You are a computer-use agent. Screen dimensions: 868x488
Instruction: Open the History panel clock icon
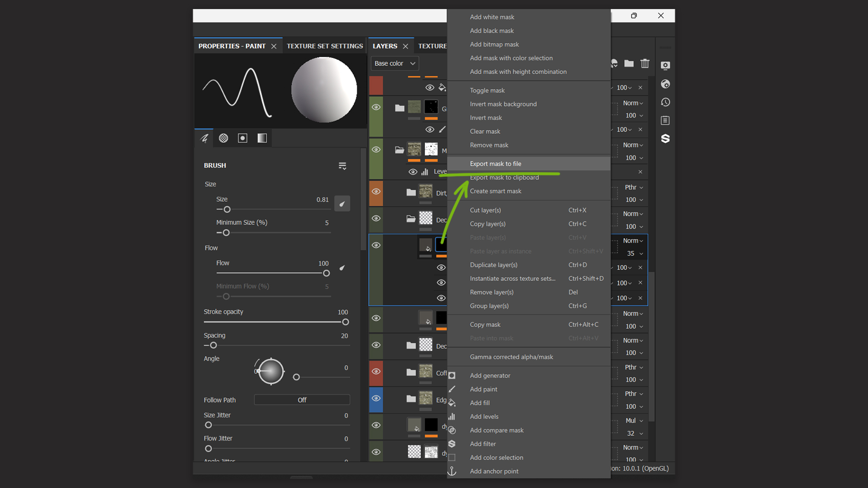tap(665, 102)
